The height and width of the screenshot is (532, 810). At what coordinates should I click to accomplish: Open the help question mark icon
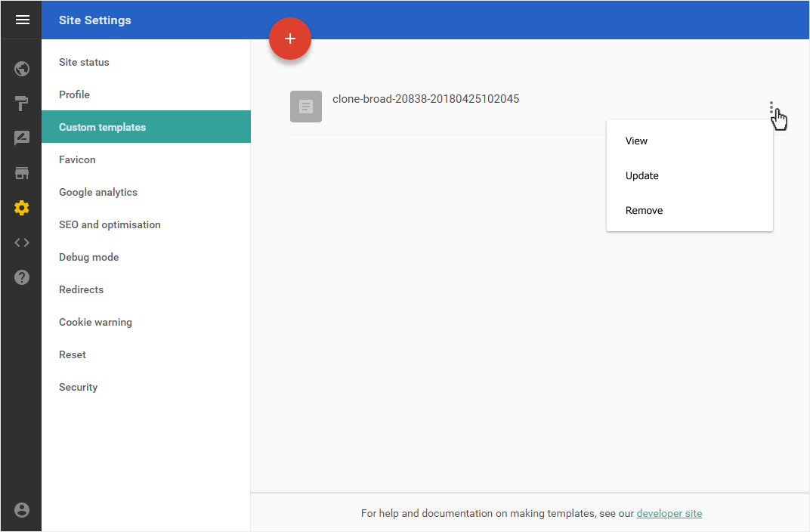[x=22, y=277]
